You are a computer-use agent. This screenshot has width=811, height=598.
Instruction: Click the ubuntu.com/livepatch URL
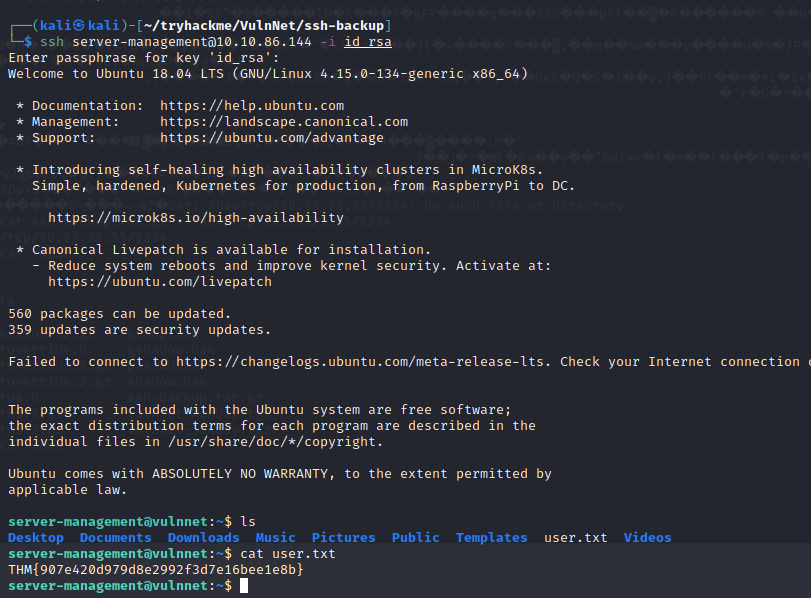159,282
